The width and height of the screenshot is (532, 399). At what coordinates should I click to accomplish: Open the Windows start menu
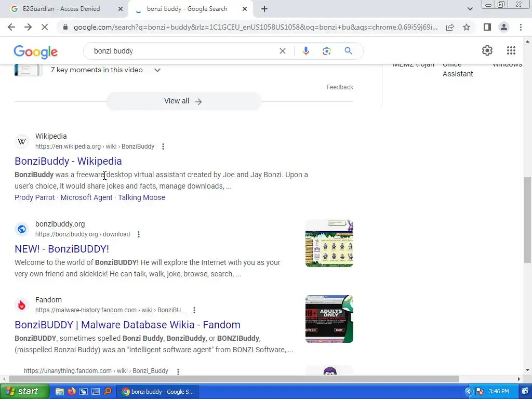coord(24,392)
